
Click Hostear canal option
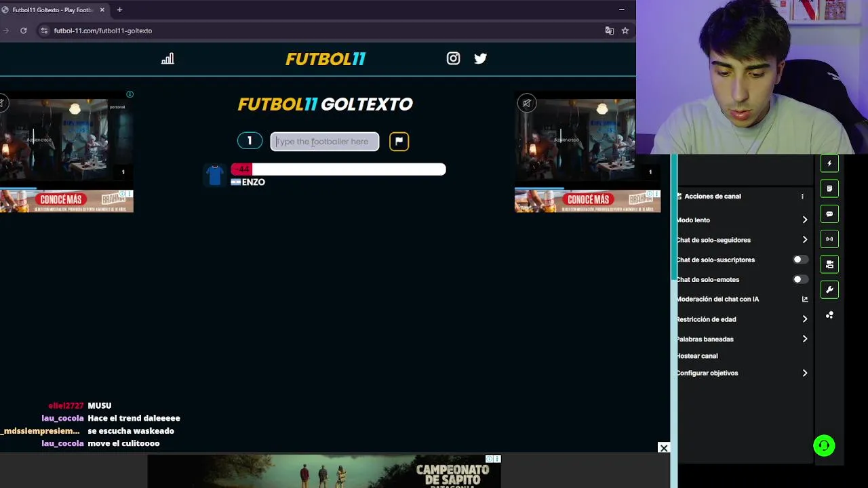(697, 356)
